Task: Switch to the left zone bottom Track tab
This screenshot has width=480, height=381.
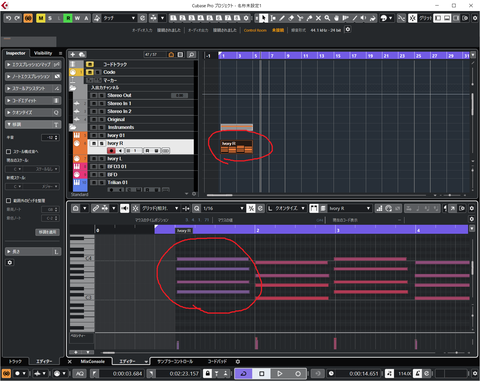Action: [15, 362]
